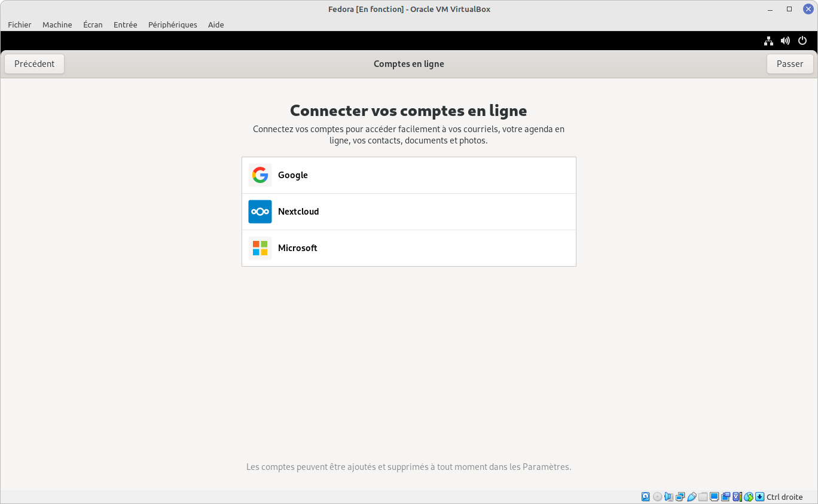Open the Aide menu
The height and width of the screenshot is (504, 818).
pos(216,25)
